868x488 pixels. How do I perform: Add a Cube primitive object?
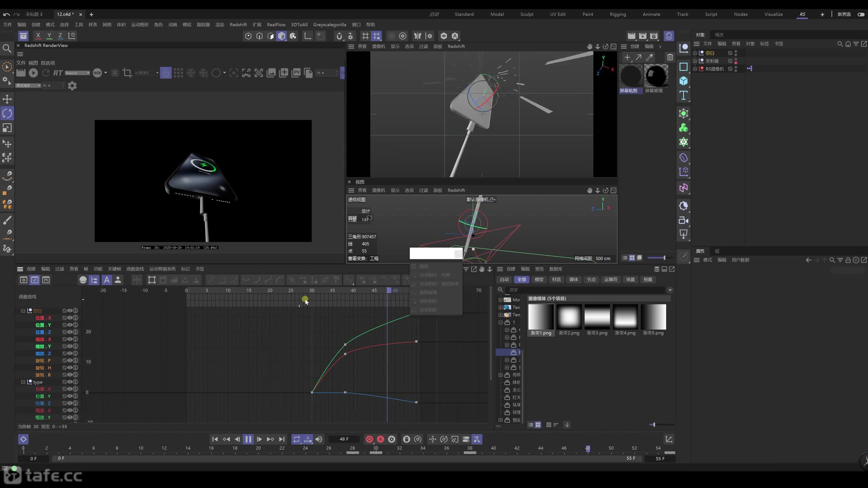(683, 81)
